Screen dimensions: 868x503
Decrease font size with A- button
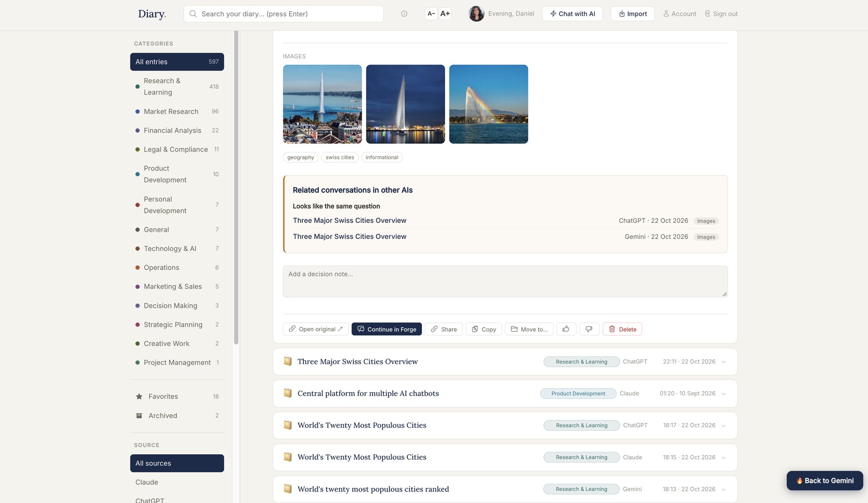point(431,14)
